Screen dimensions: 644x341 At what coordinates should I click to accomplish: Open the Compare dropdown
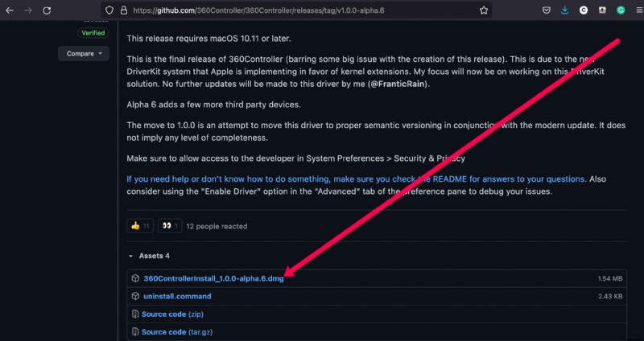[x=84, y=54]
